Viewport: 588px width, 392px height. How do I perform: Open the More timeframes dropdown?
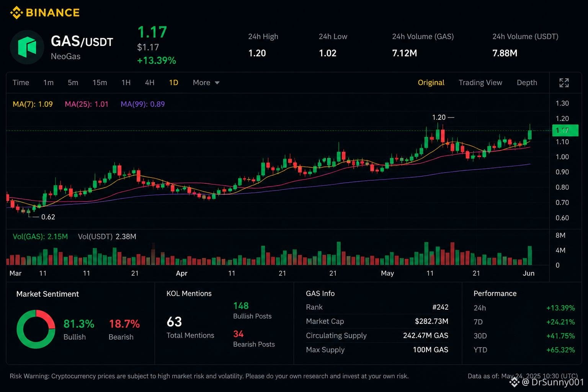pos(206,83)
